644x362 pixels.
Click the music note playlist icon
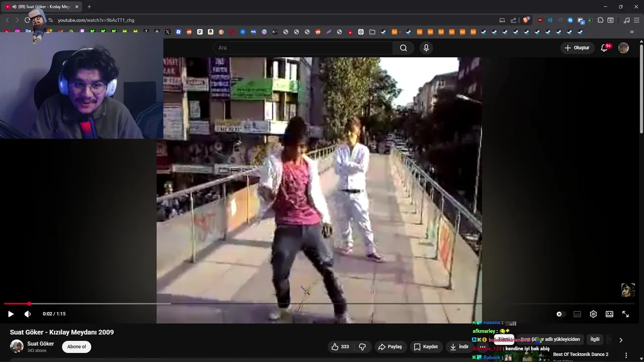coord(626,20)
